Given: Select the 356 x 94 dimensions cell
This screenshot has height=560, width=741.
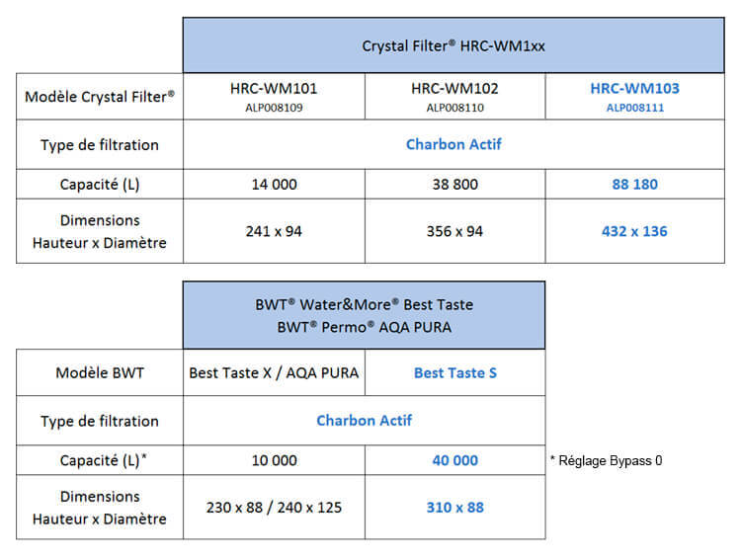Looking at the screenshot, I should point(454,231).
